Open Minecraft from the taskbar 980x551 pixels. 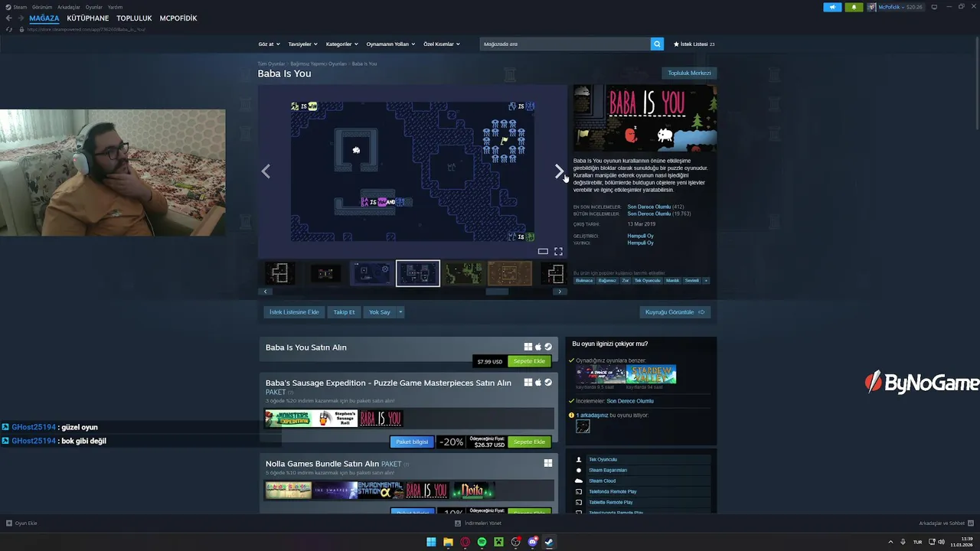(498, 542)
